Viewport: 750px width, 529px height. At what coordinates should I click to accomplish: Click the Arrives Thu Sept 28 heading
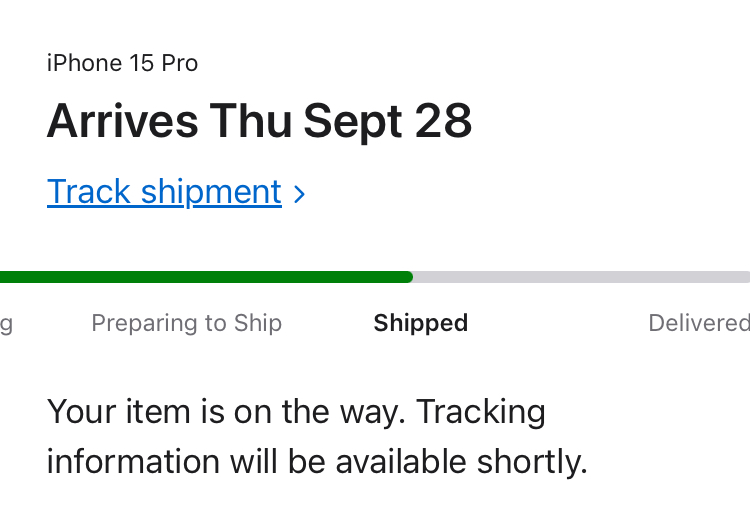(259, 121)
